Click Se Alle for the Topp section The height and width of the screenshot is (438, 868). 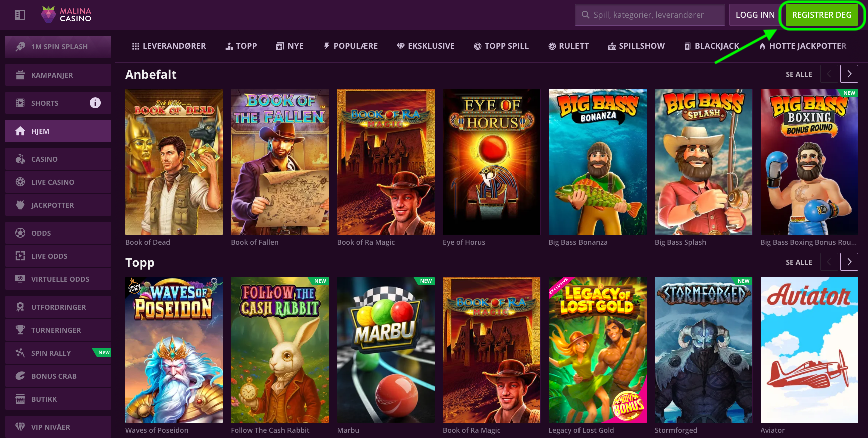click(799, 262)
